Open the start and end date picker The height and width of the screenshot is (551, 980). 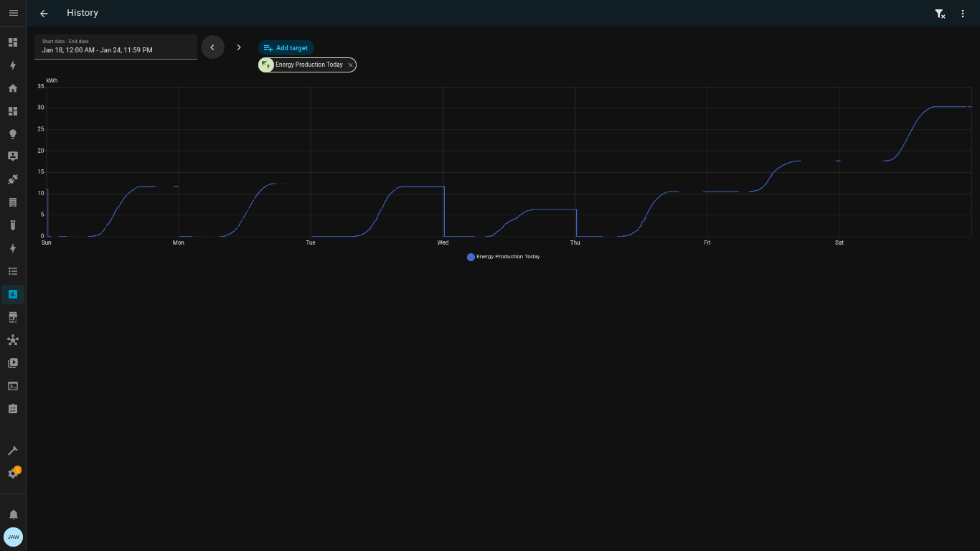pos(116,47)
